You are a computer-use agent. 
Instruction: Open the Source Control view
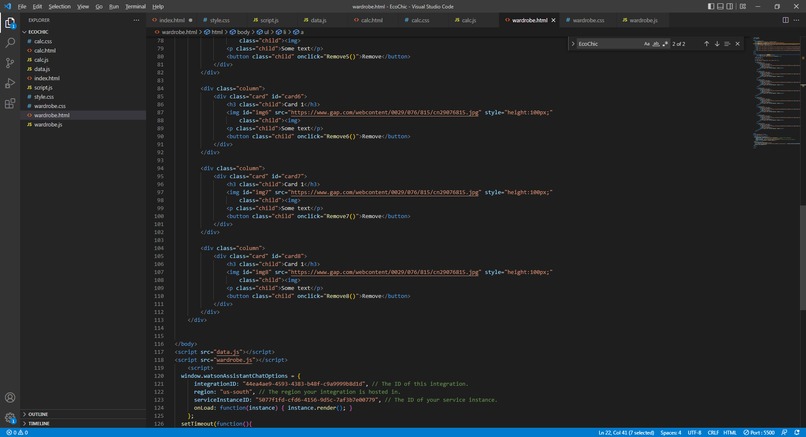pos(10,63)
